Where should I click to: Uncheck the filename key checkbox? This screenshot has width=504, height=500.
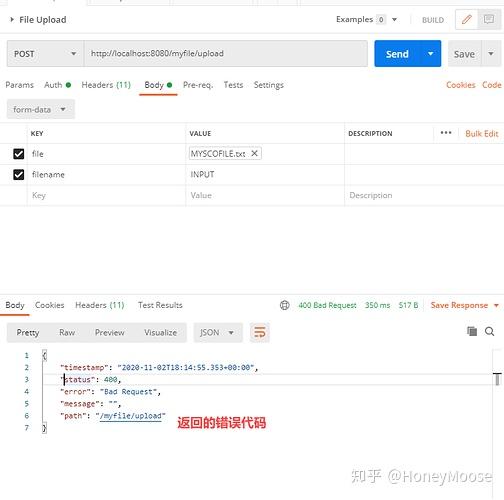[x=19, y=174]
